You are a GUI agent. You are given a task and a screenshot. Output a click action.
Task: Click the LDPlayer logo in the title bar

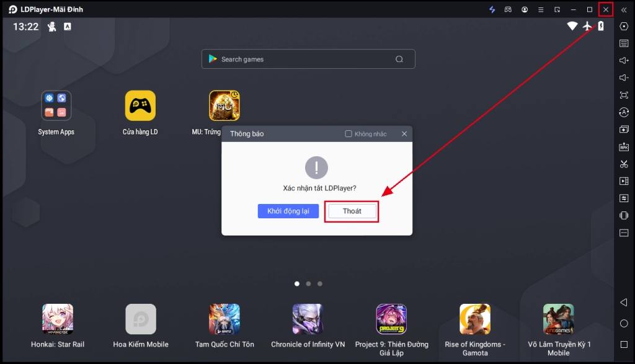(x=13, y=9)
